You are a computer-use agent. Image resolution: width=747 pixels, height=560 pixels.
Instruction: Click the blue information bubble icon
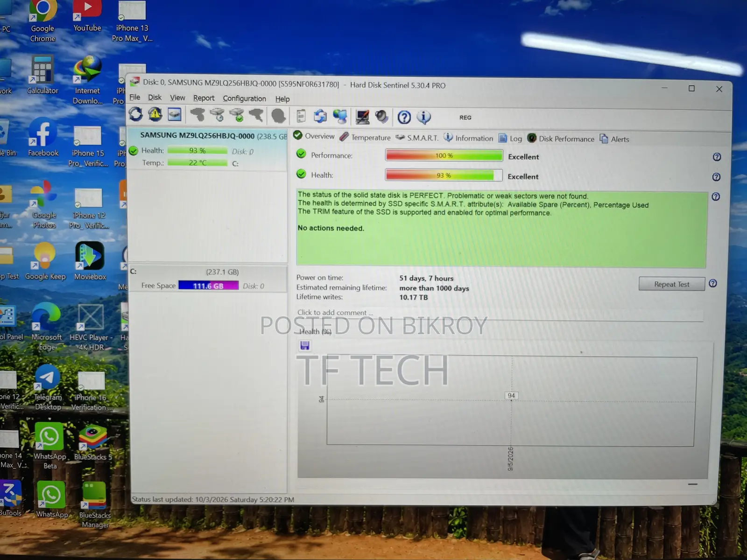coord(423,117)
